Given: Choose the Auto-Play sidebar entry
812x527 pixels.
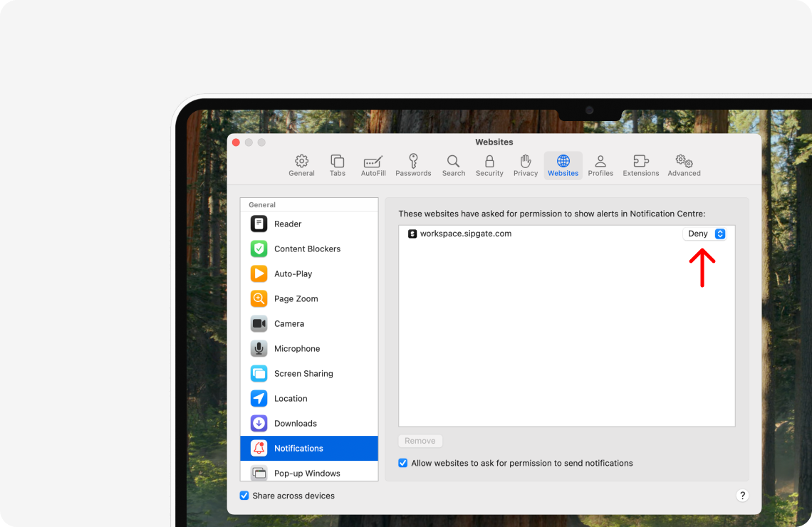Looking at the screenshot, I should pyautogui.click(x=309, y=274).
